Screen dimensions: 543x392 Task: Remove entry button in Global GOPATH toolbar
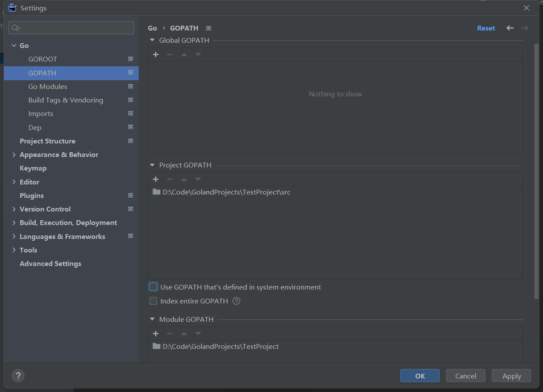pyautogui.click(x=170, y=55)
